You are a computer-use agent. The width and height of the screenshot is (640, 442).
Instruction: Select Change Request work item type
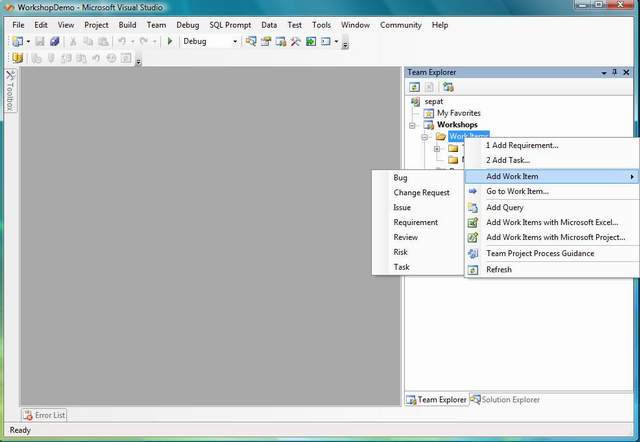tap(418, 193)
